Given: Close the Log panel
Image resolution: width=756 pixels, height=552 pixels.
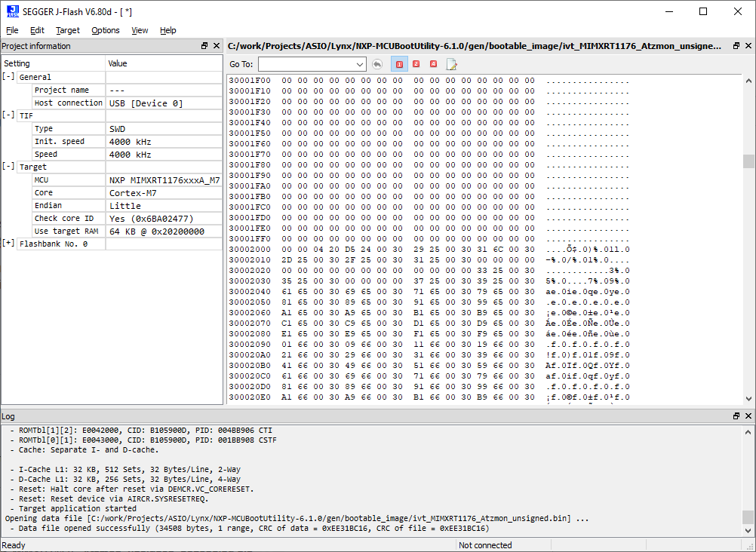Looking at the screenshot, I should [747, 416].
